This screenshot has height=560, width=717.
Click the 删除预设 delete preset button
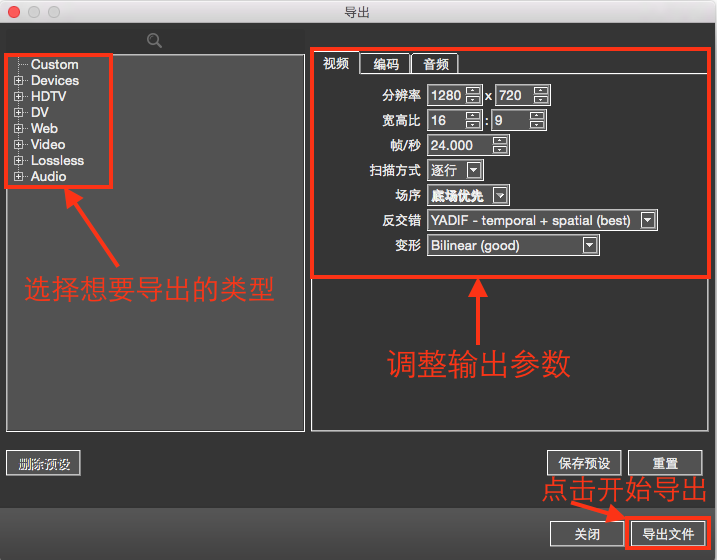pos(43,463)
